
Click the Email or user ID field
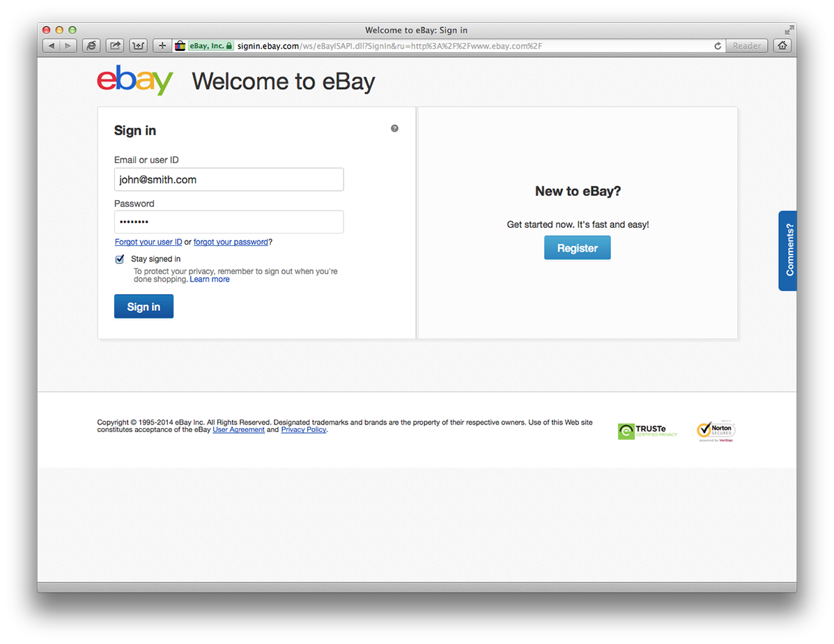click(229, 179)
